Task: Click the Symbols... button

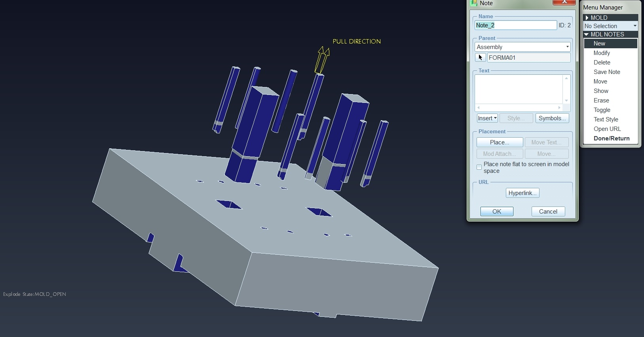Action: (552, 118)
